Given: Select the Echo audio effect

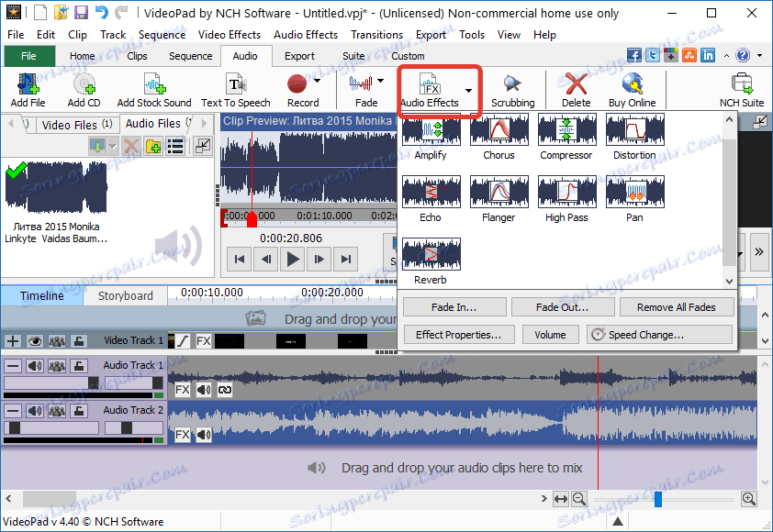Looking at the screenshot, I should point(431,198).
